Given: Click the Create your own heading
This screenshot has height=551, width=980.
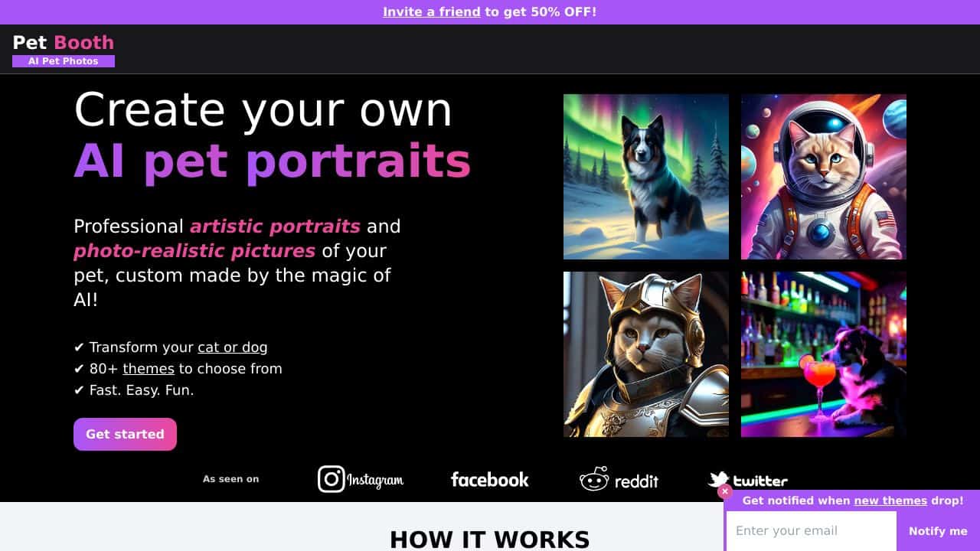Looking at the screenshot, I should [263, 109].
